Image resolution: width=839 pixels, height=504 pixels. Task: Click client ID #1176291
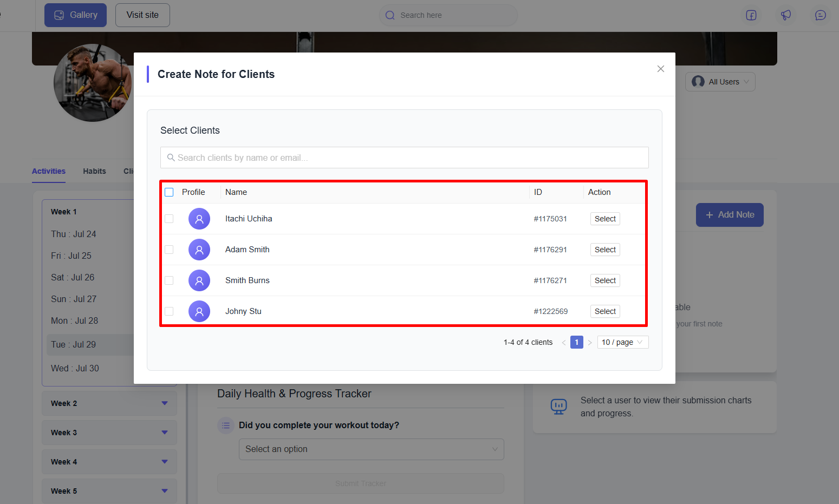click(550, 250)
